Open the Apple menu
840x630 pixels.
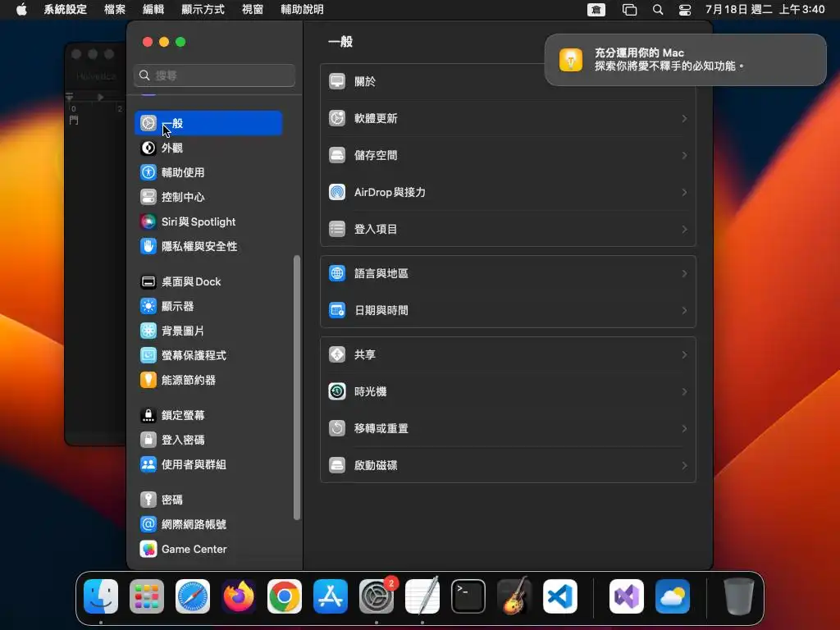point(21,9)
